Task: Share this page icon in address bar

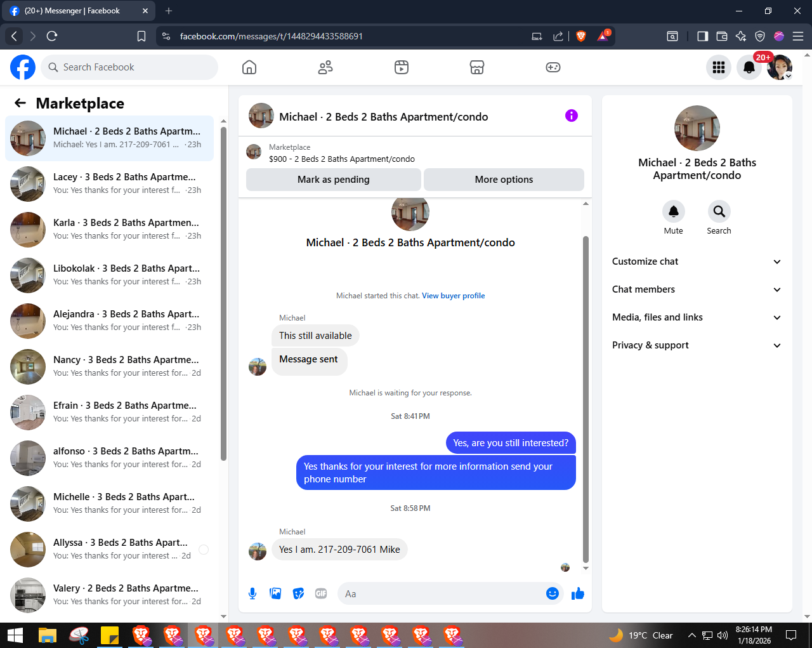Action: 558,36
